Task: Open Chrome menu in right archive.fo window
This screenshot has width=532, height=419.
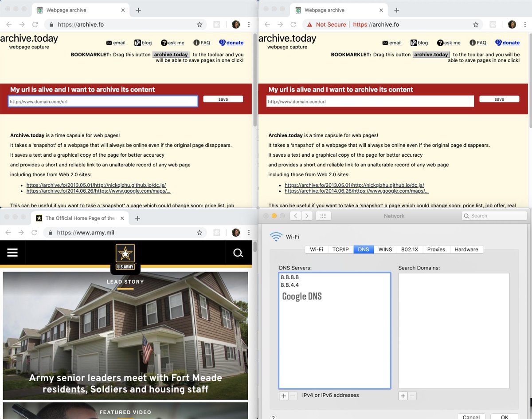Action: point(525,24)
